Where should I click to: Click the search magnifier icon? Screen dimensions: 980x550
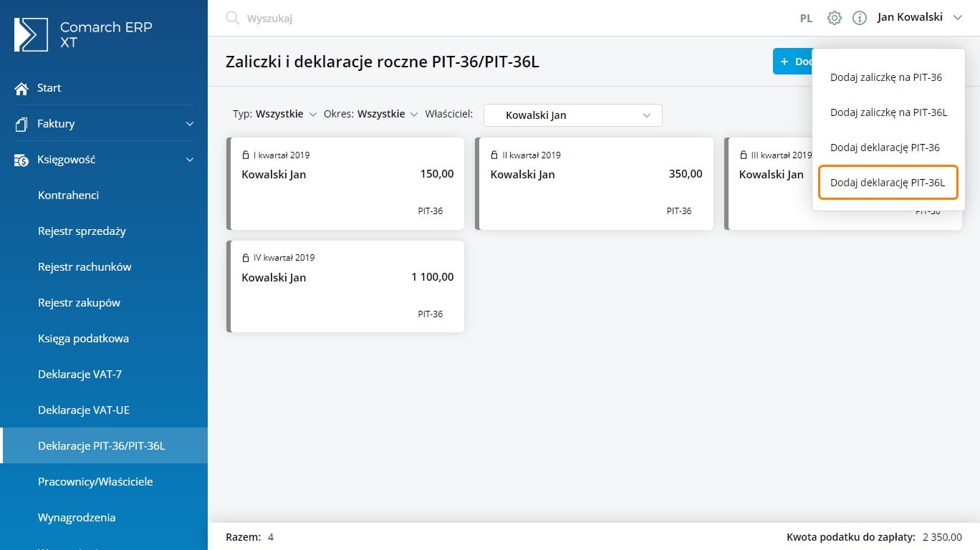232,18
